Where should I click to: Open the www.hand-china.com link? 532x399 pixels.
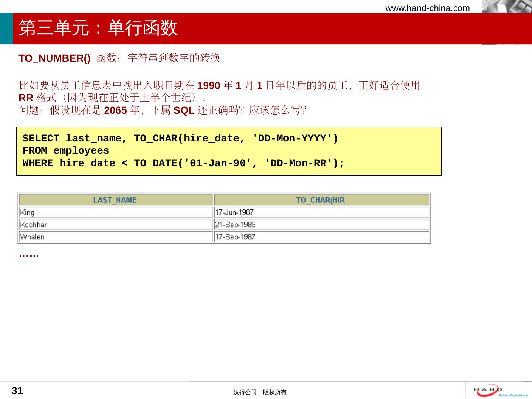pyautogui.click(x=427, y=8)
